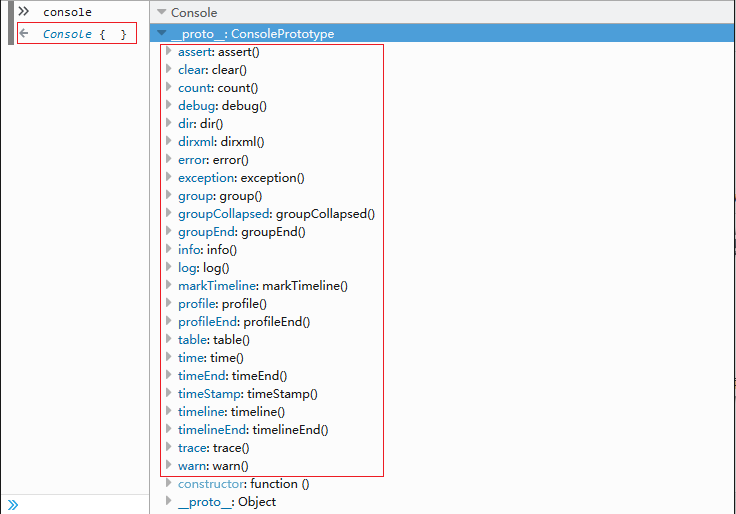Expand the groupCollapsed: groupCollapsed() entry
The image size is (736, 514).
(x=169, y=213)
